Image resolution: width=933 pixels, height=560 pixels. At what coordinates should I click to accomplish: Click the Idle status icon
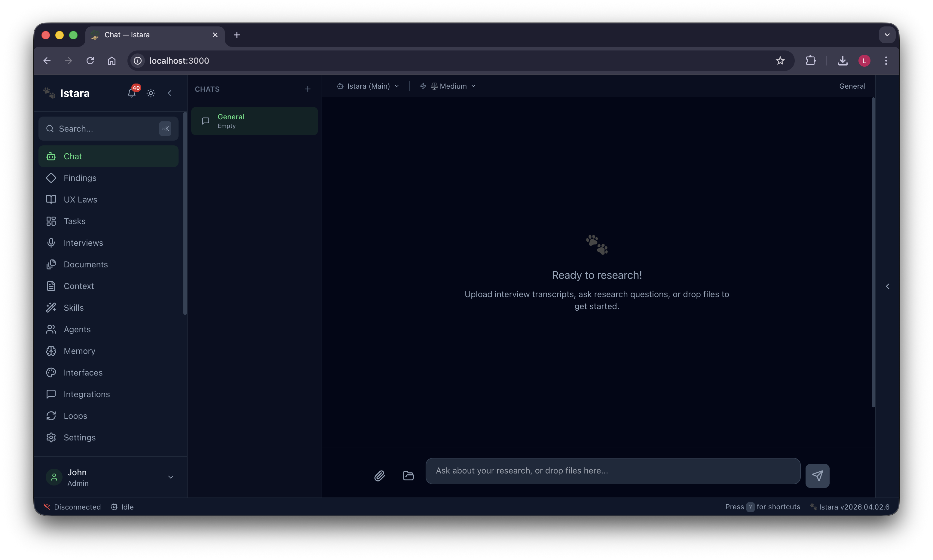(114, 507)
